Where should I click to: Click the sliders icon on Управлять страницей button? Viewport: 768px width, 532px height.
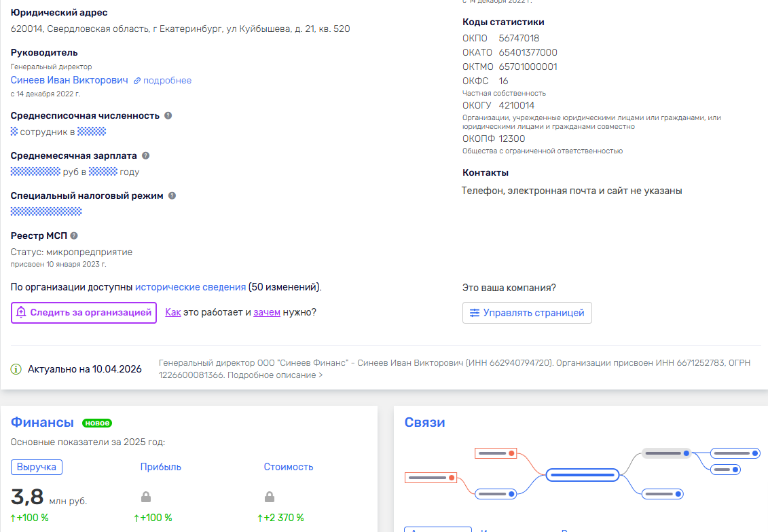(475, 313)
